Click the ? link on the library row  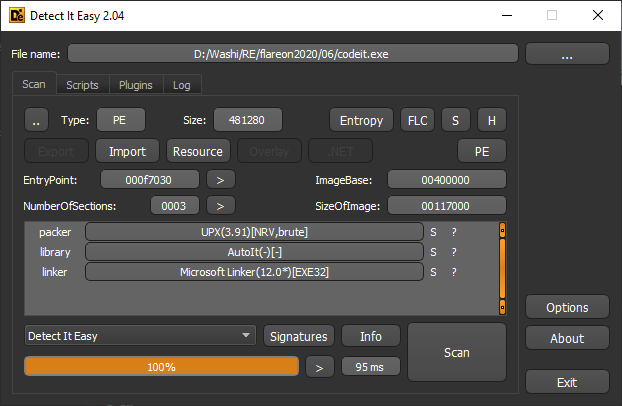454,252
